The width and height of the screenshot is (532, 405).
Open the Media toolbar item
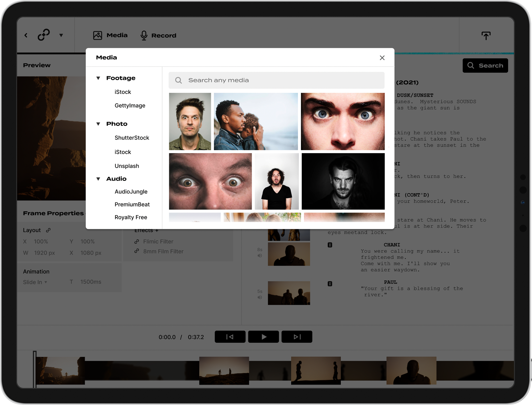[110, 35]
